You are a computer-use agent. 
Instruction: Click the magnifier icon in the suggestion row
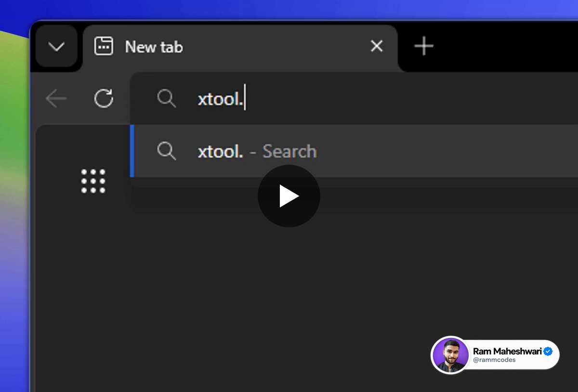click(167, 151)
